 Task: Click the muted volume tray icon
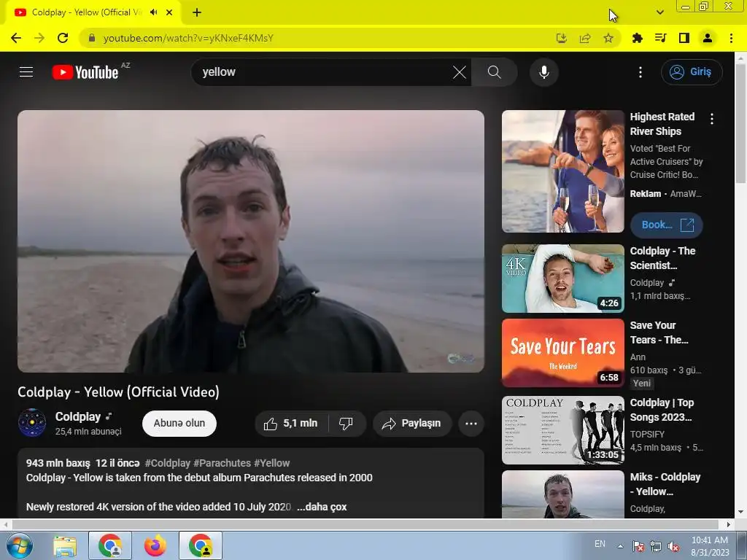click(673, 546)
